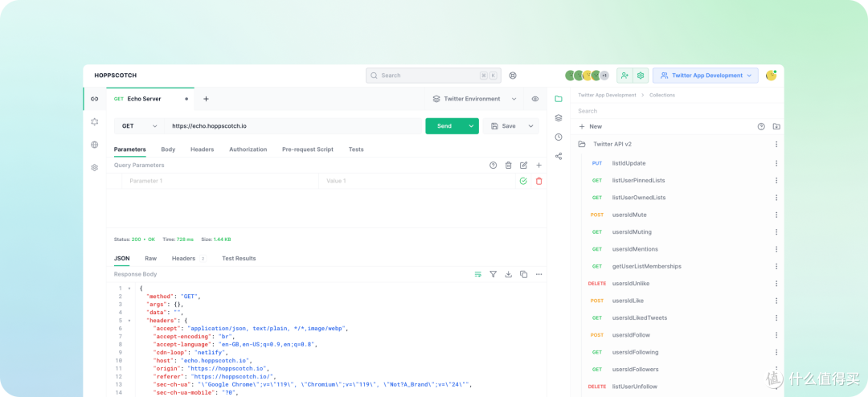Screen dimensions: 868x397
Task: Click the top Search bar
Action: point(433,76)
